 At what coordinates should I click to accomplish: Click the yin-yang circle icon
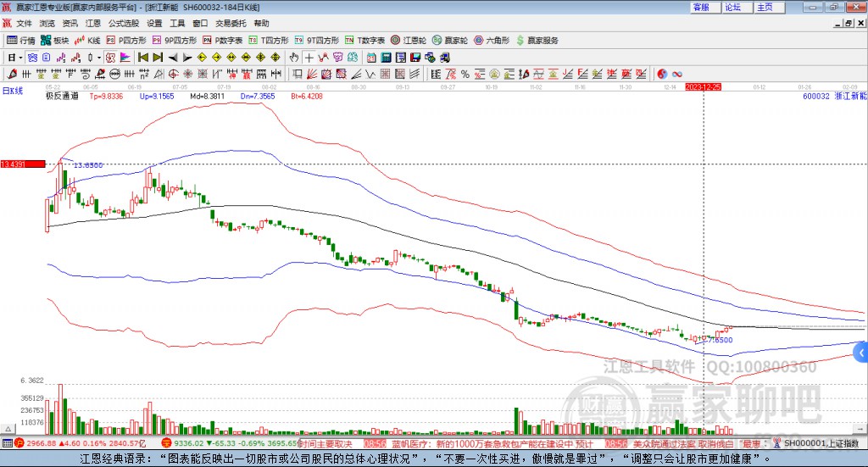coord(662,74)
